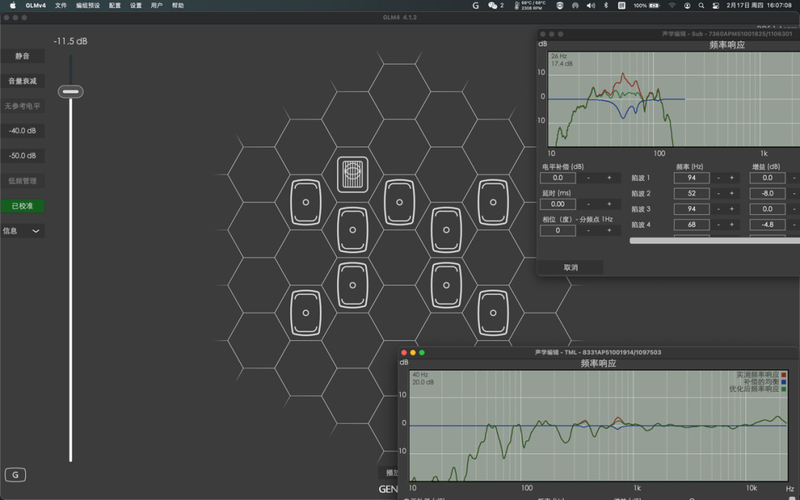Open Control Center in the menu bar
800x500 pixels.
pos(716,5)
